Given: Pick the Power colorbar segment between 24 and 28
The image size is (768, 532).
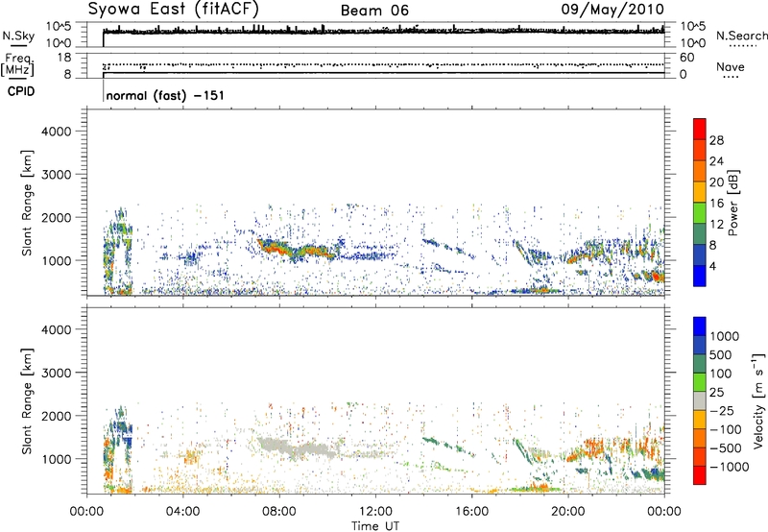Looking at the screenshot, I should [x=700, y=151].
